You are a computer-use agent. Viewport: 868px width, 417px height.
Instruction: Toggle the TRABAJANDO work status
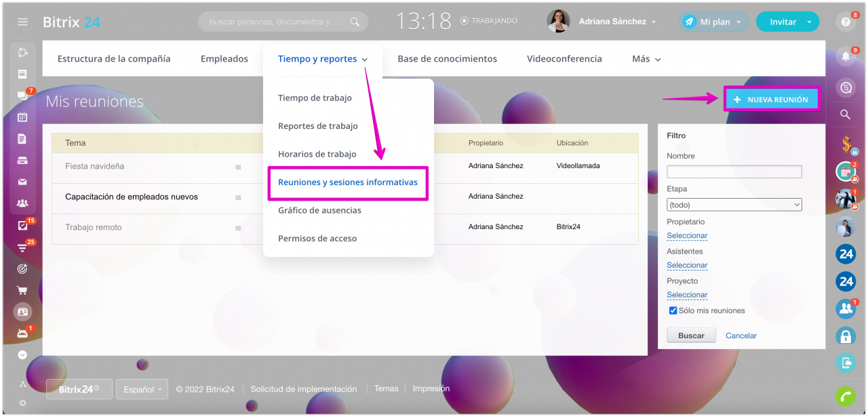tap(488, 21)
